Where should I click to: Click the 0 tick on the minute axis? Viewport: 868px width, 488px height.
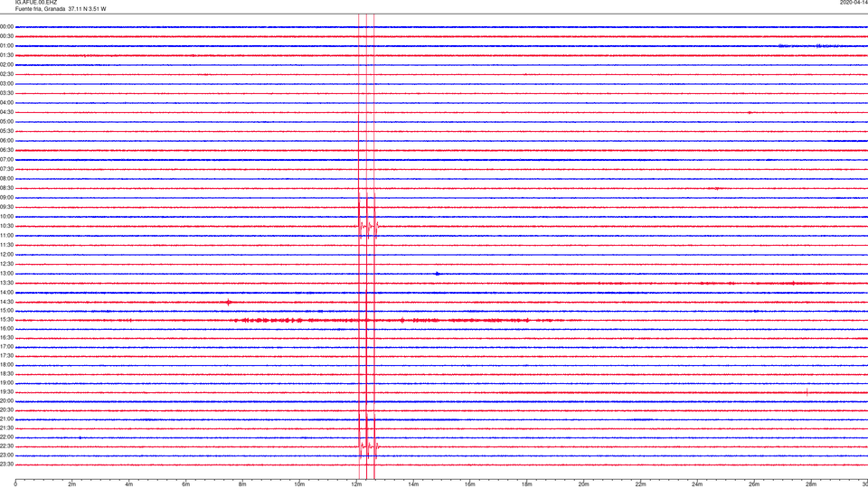(x=15, y=484)
